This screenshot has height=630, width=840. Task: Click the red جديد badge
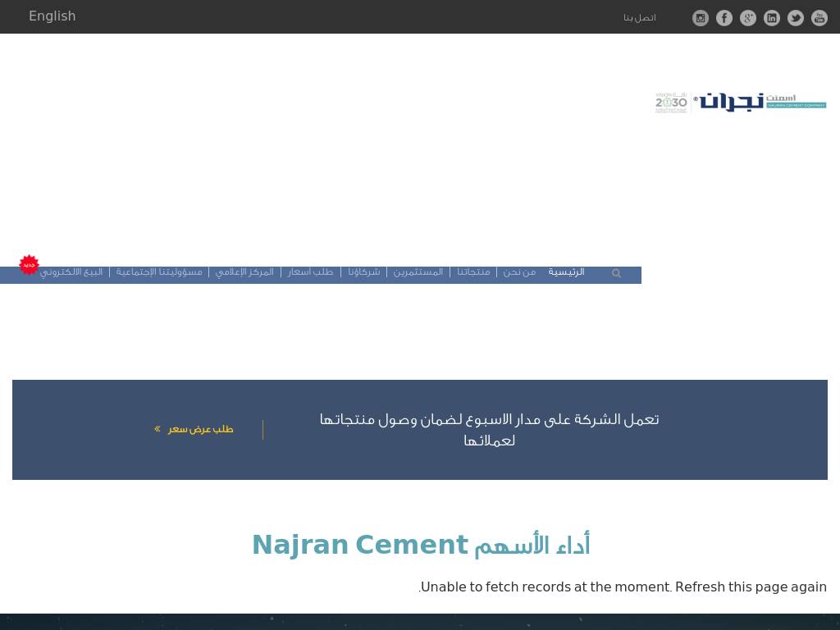(x=29, y=265)
